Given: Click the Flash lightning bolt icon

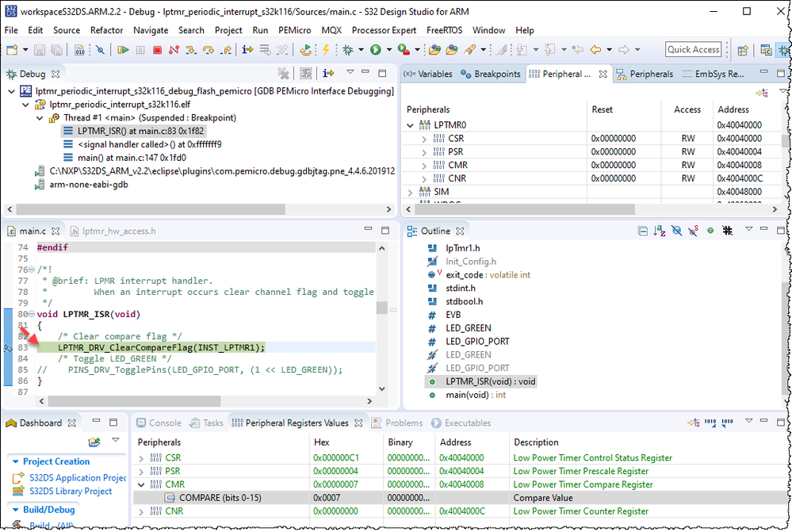Looking at the screenshot, I should point(325,50).
